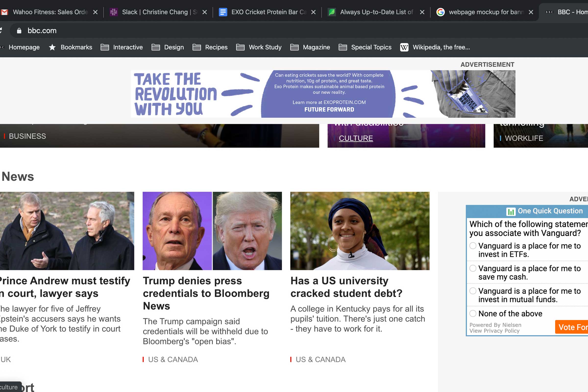
Task: Select the save my cash radio option
Action: point(473,268)
